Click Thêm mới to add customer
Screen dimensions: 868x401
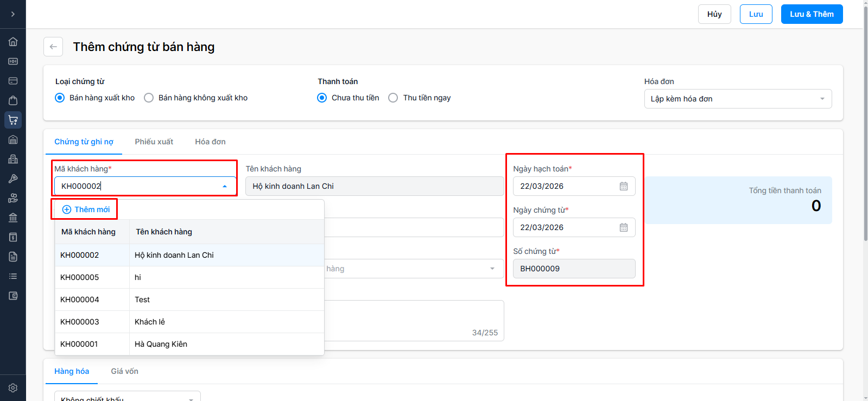coord(86,209)
